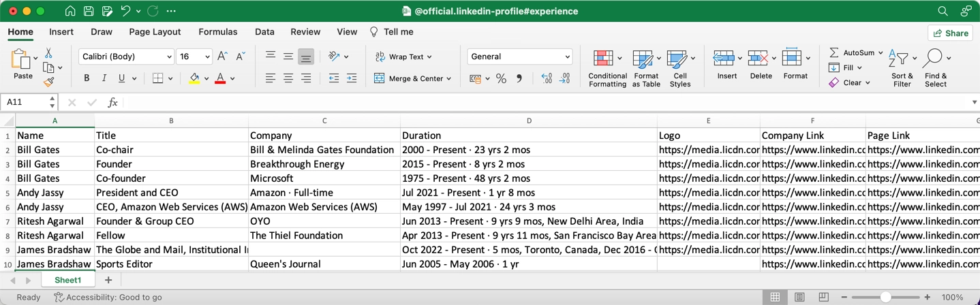Click the fill color yellow swatch
The image size is (980, 305).
tap(194, 78)
